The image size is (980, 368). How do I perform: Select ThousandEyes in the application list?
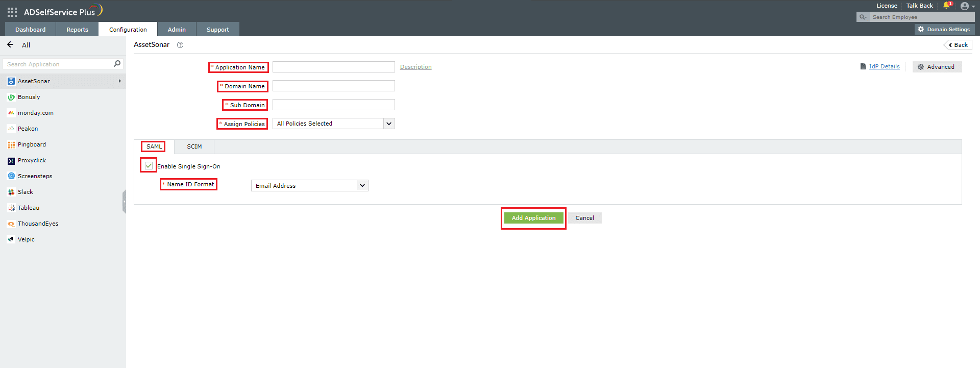point(63,224)
